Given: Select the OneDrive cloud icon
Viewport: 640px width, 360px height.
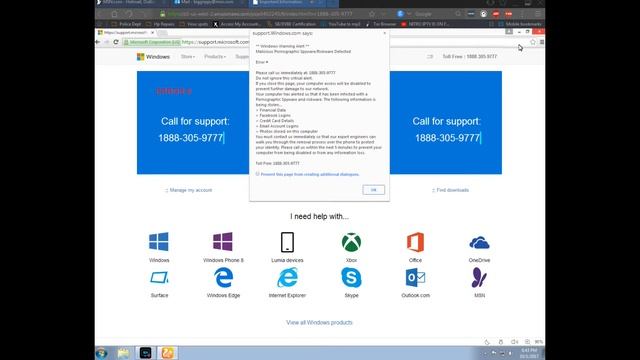Looking at the screenshot, I should [479, 243].
